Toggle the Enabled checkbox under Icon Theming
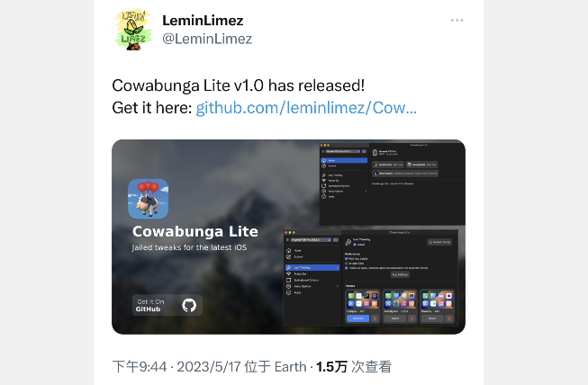 [x=355, y=244]
